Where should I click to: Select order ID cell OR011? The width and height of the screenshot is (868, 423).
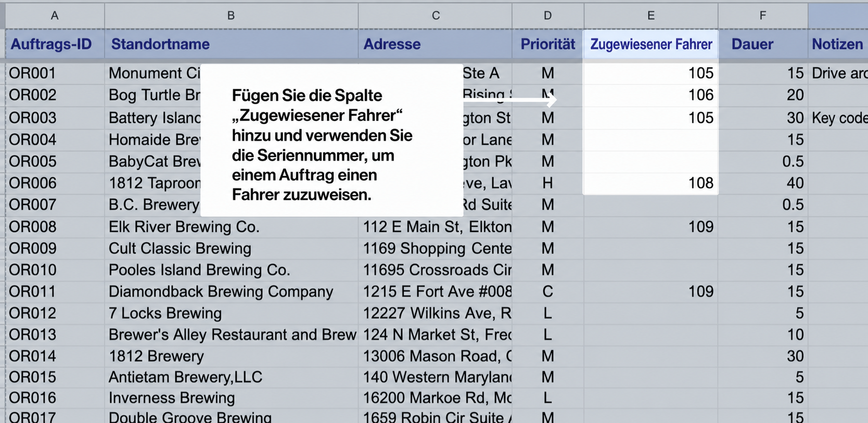pos(55,292)
